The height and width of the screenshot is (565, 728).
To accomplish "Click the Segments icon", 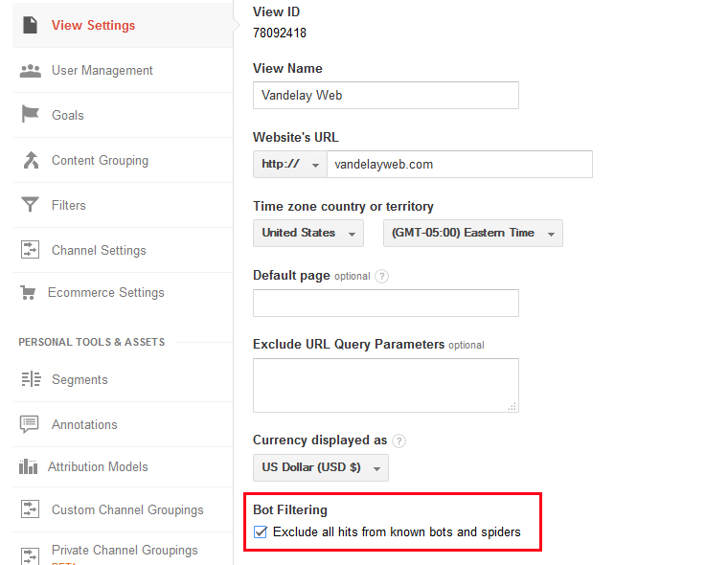I will tap(31, 379).
